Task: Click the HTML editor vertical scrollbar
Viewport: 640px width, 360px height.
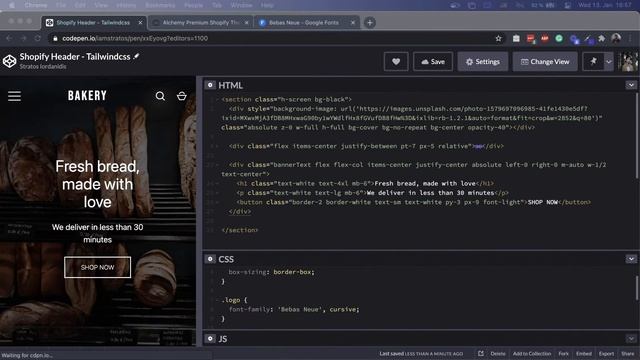Action: pyautogui.click(x=636, y=136)
